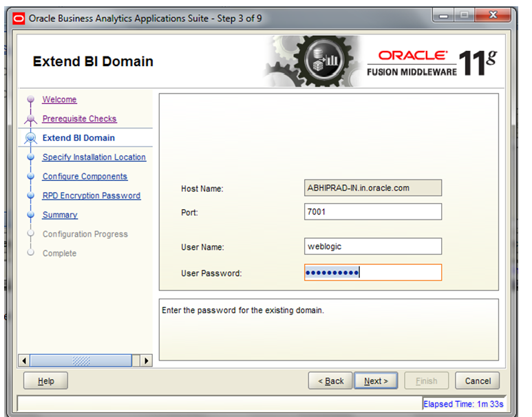Click the Prerequisite Checks step marker icon
The width and height of the screenshot is (532, 417).
pos(30,119)
